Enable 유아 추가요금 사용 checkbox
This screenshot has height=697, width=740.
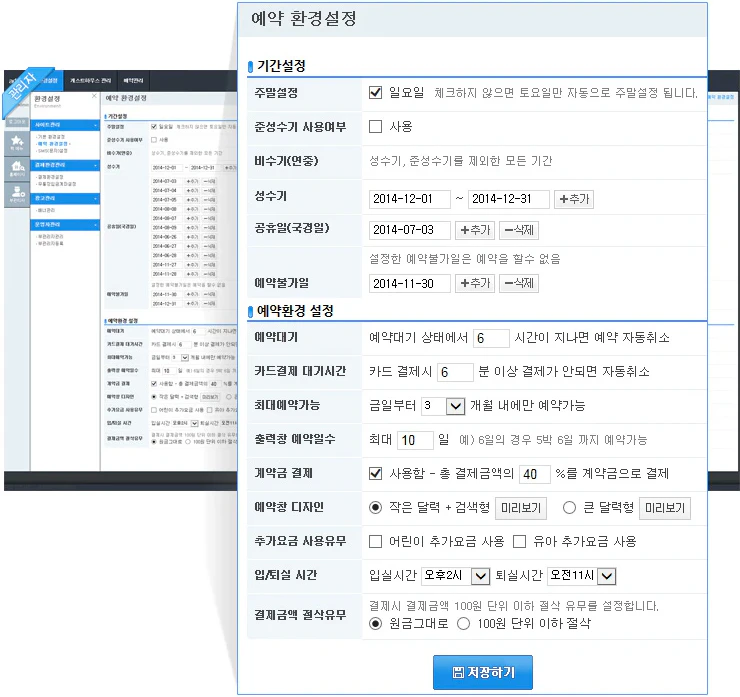[519, 541]
